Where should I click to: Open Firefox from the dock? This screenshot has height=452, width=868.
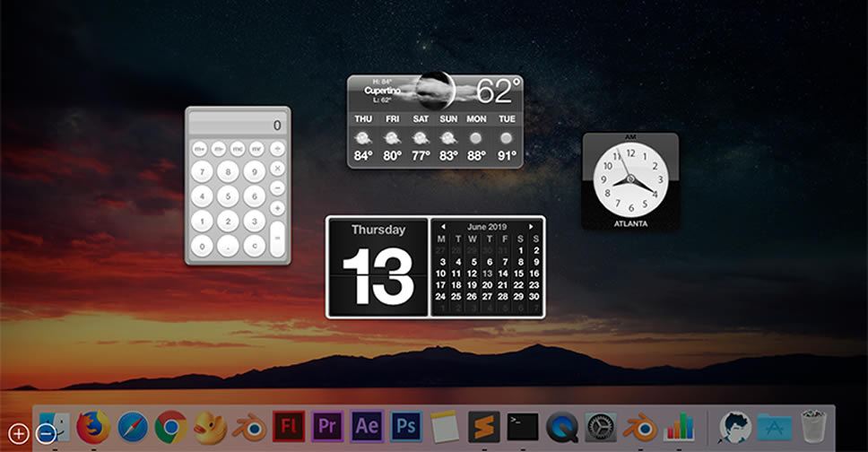[x=92, y=427]
